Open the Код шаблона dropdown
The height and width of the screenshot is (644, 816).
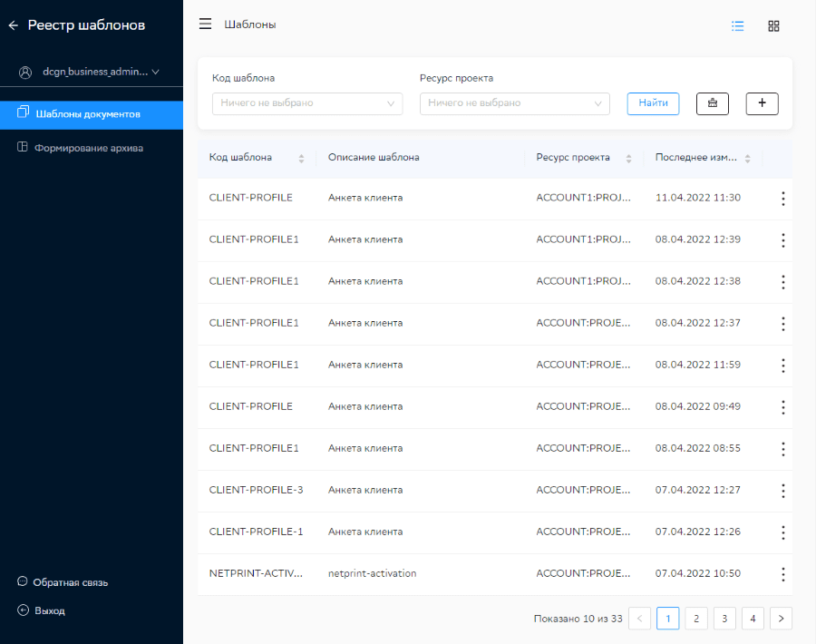click(x=306, y=103)
